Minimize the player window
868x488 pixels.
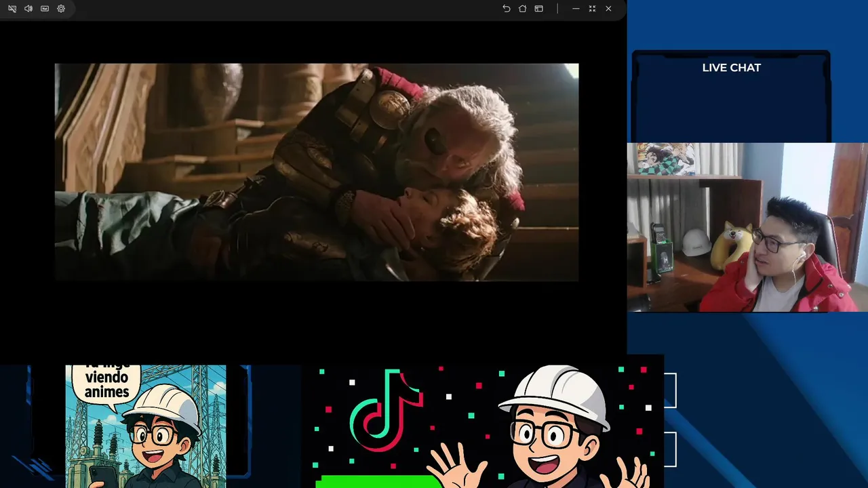[x=576, y=9]
